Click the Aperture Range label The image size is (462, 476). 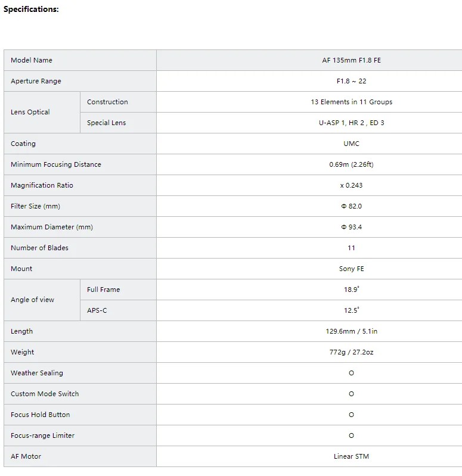coord(36,81)
